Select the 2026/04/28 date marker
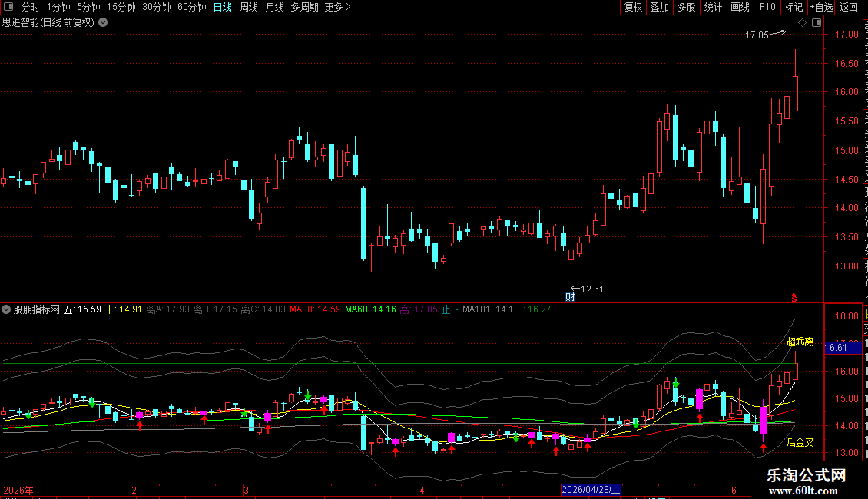The image size is (868, 499). click(x=591, y=490)
